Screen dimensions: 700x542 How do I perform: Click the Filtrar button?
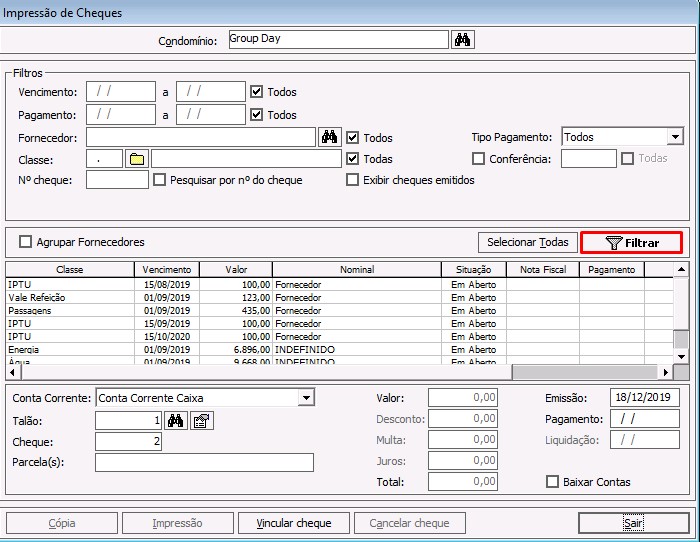point(632,242)
